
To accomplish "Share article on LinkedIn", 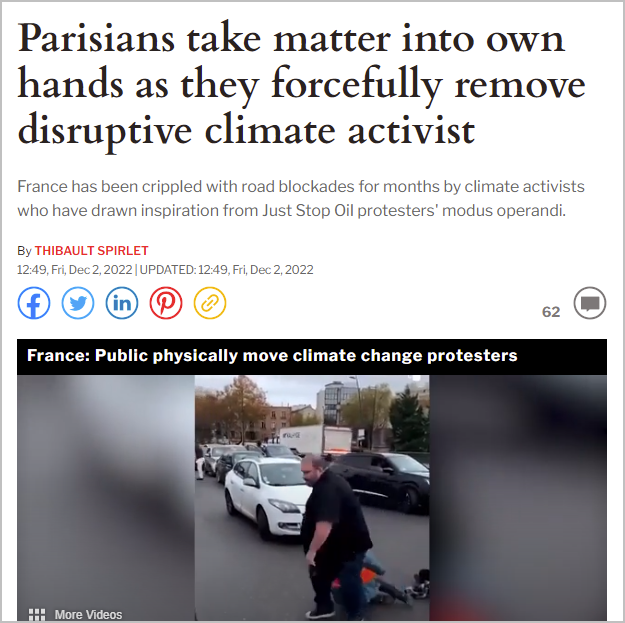I will tap(122, 303).
